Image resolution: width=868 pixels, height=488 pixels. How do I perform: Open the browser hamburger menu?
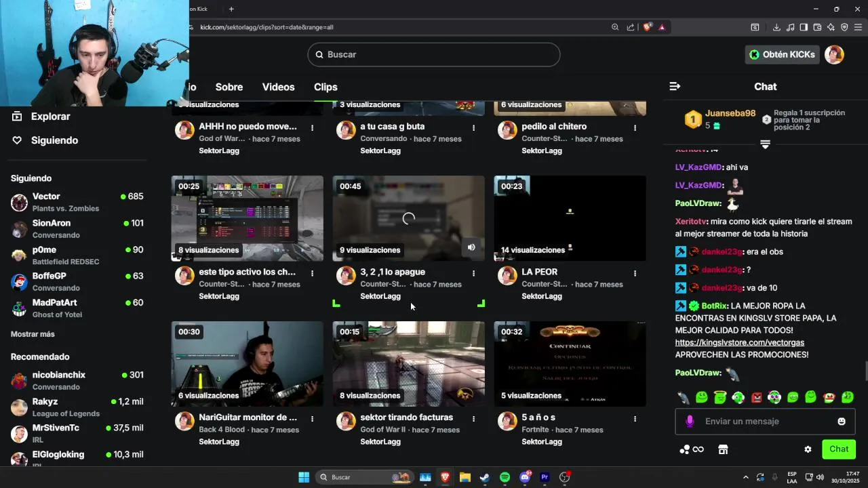pyautogui.click(x=859, y=27)
